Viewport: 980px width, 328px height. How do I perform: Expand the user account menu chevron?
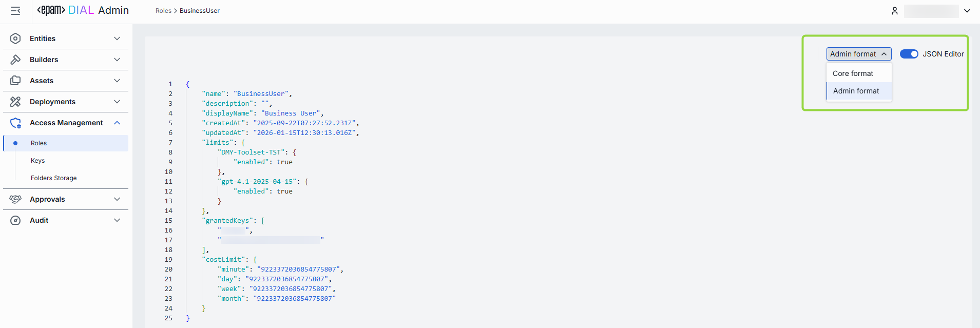pos(967,11)
